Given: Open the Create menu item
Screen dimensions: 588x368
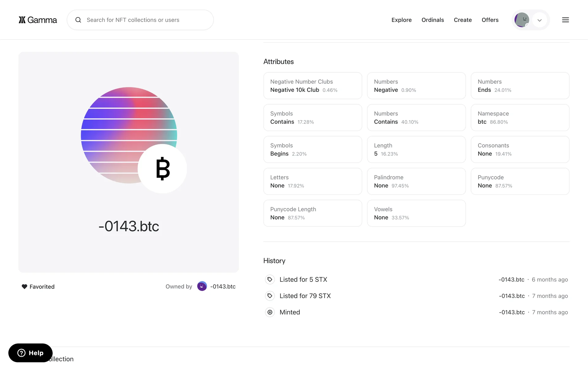Looking at the screenshot, I should click(462, 20).
